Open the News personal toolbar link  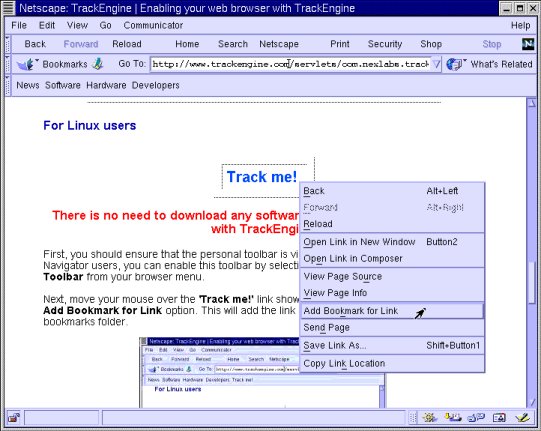[28, 85]
